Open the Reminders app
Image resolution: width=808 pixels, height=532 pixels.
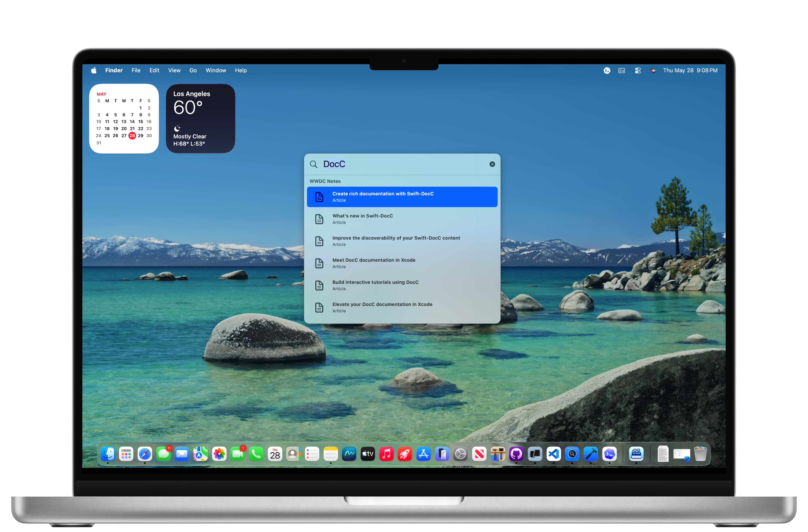coord(312,454)
